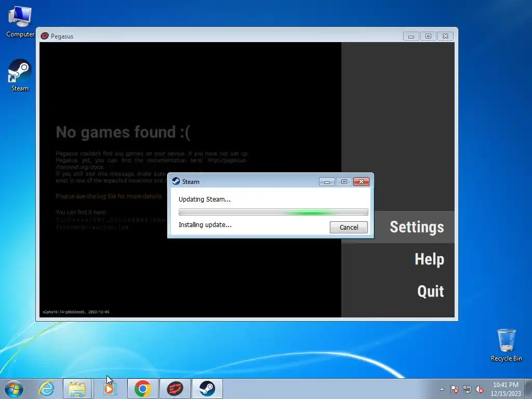
Task: Switch to Pegasus taskbar icon
Action: point(175,389)
